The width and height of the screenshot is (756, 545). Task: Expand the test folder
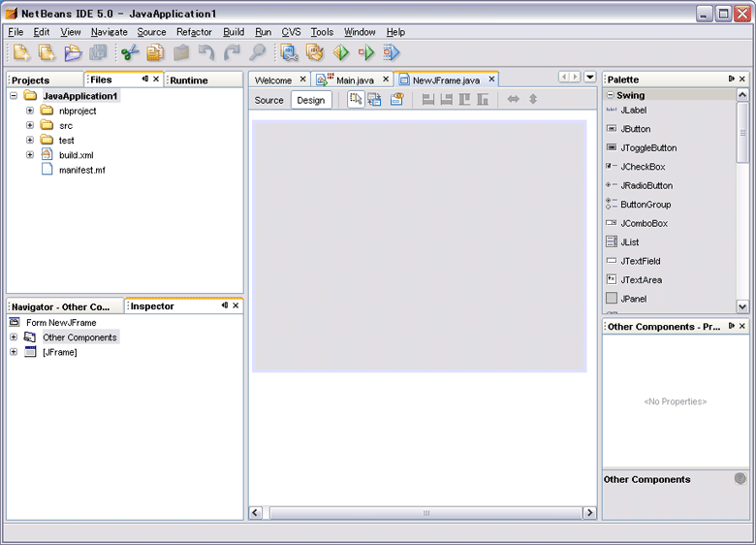coord(30,140)
